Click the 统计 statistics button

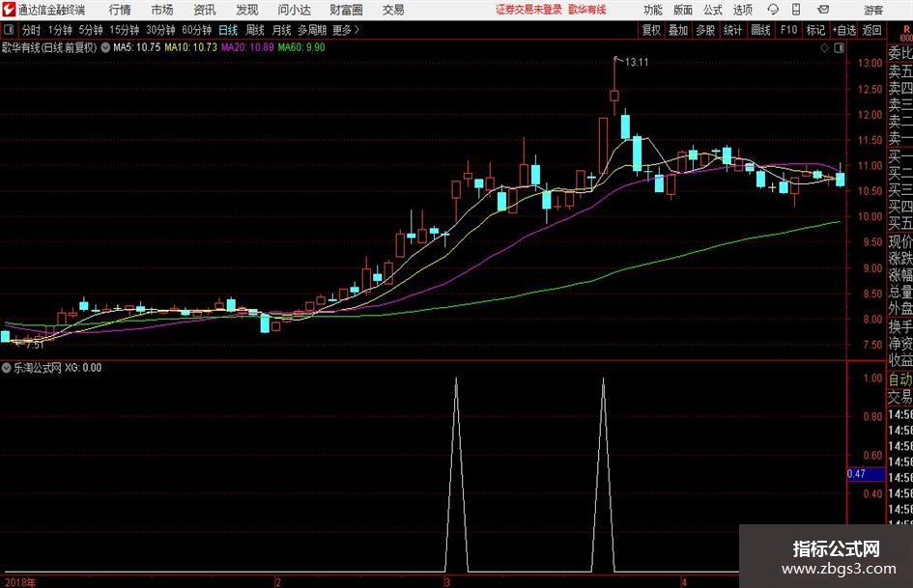(x=732, y=30)
